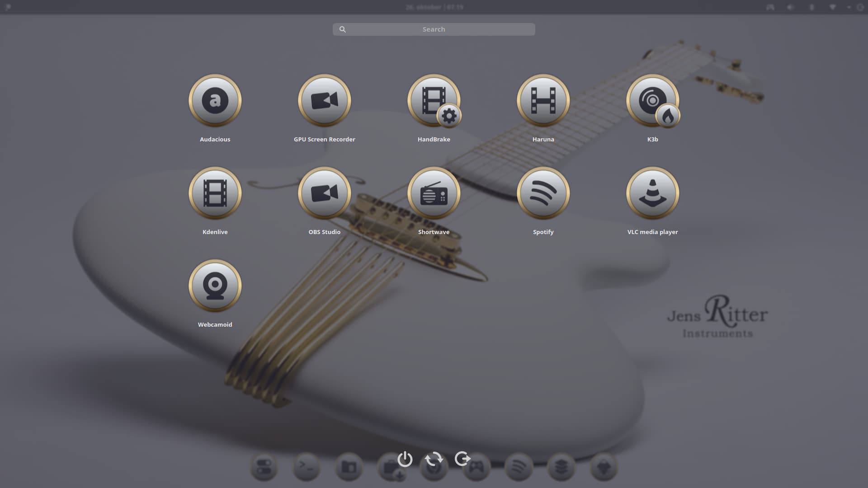Start the Webcamoid webcam app
This screenshot has height=488, width=868.
215,286
